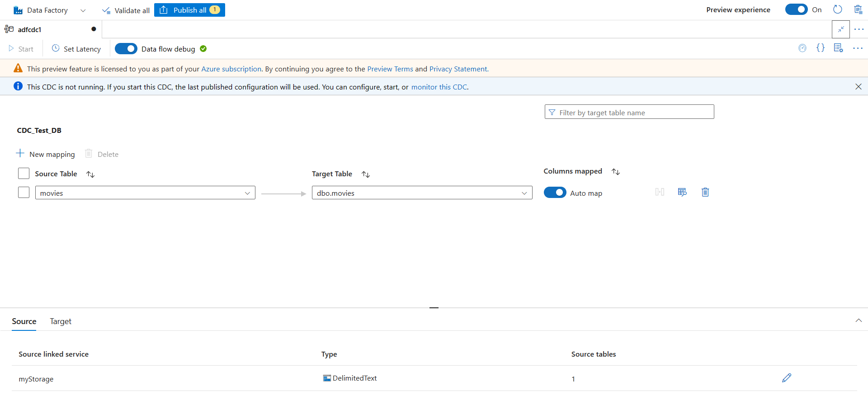Click the properties settings icon
The height and width of the screenshot is (419, 868).
[x=838, y=48]
